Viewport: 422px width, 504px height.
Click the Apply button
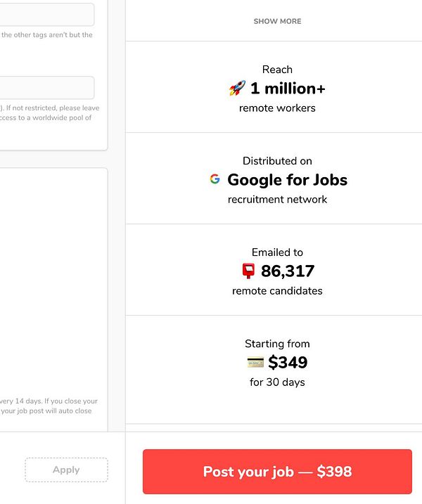pos(66,470)
